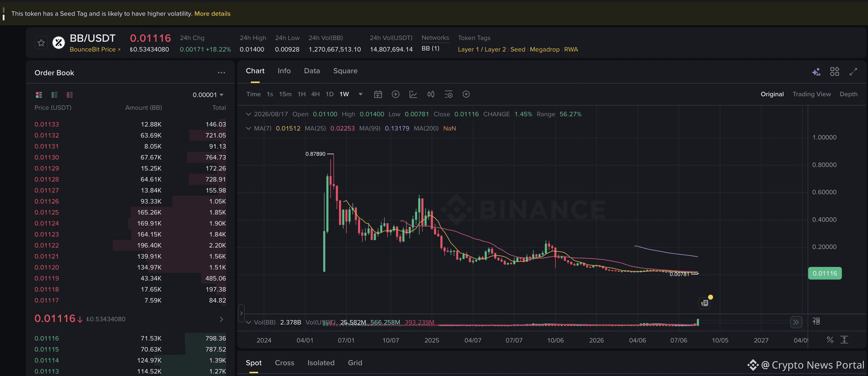Click the RWA token tag
Viewport: 868px width, 376px height.
point(571,50)
